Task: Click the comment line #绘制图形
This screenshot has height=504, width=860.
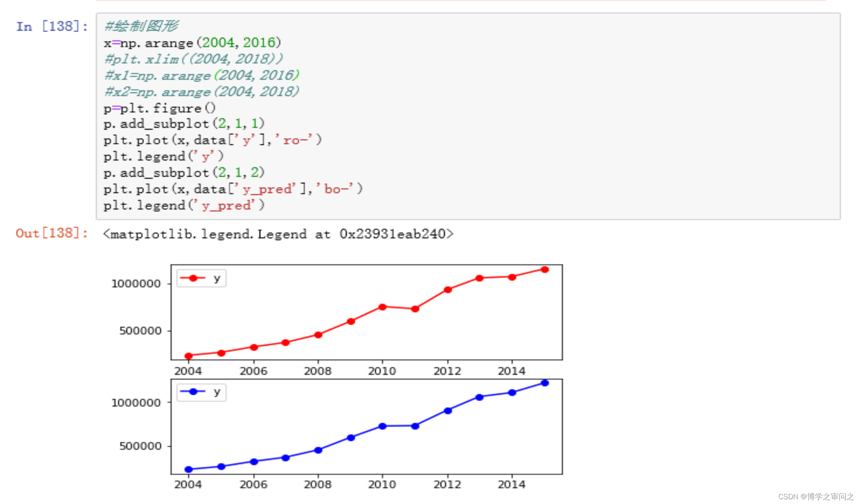Action: pyautogui.click(x=141, y=26)
